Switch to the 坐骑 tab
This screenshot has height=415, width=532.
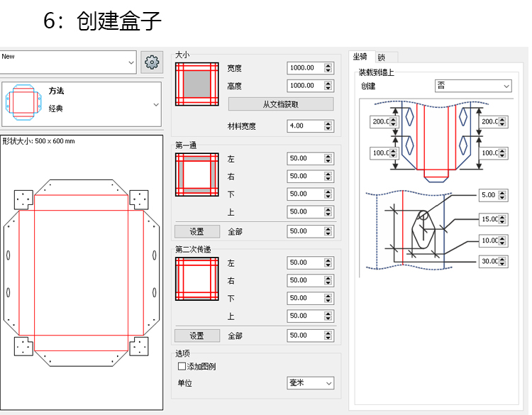click(360, 57)
